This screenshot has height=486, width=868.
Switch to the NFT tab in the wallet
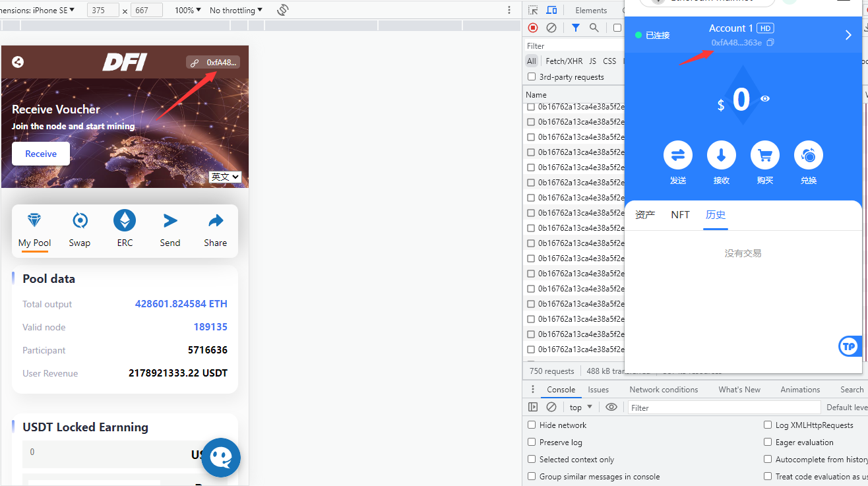[x=680, y=214]
